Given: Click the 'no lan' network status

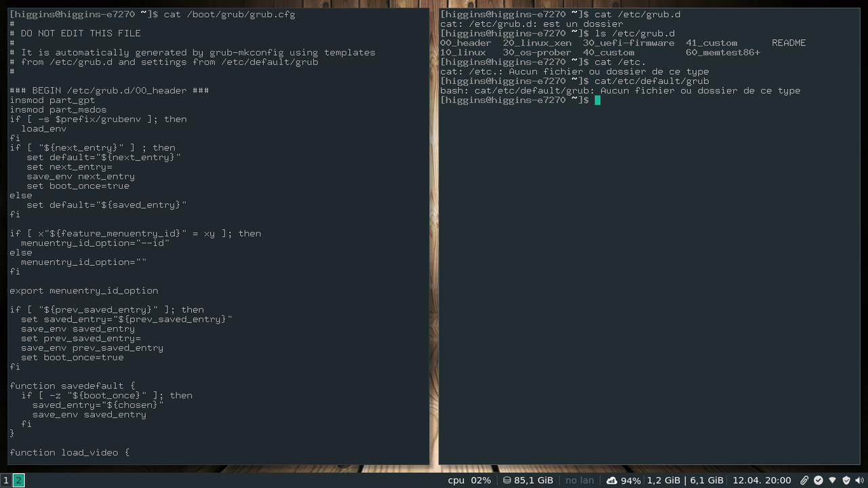Looking at the screenshot, I should [x=580, y=481].
